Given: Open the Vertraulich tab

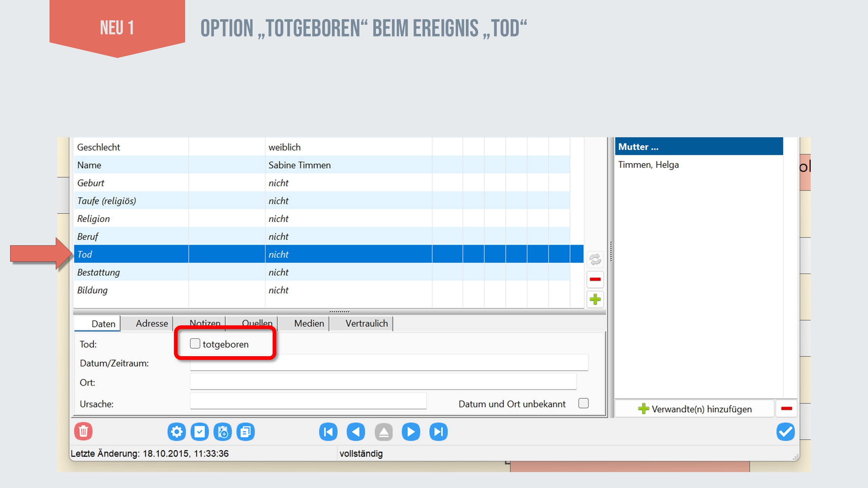Looking at the screenshot, I should 366,323.
